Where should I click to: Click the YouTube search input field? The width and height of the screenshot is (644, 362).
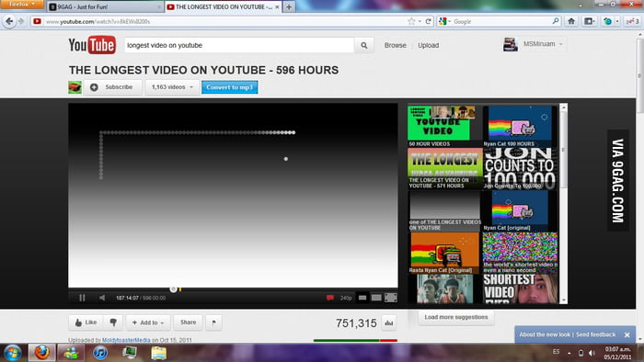[239, 45]
